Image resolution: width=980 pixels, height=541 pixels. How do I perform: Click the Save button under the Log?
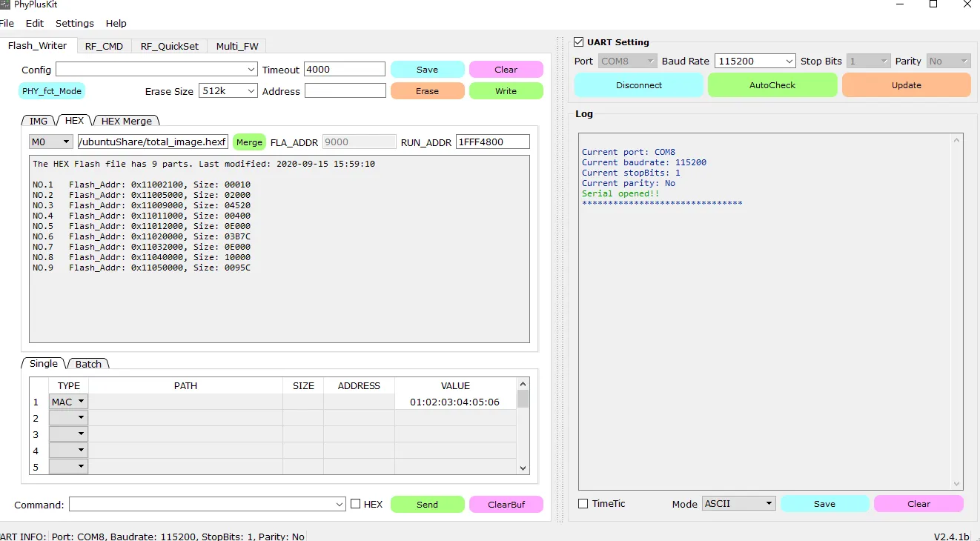(x=825, y=504)
